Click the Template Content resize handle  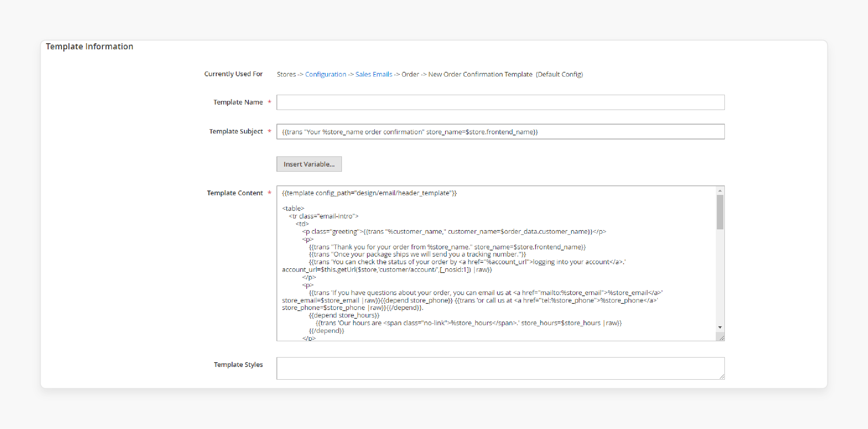(721, 338)
